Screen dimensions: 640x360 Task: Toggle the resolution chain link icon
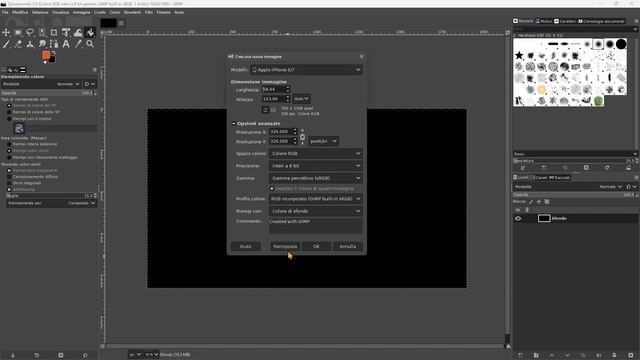coord(302,137)
